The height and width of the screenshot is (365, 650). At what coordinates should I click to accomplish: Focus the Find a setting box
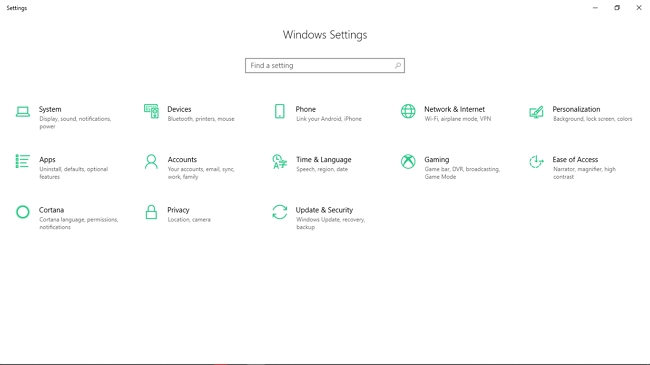(x=325, y=66)
